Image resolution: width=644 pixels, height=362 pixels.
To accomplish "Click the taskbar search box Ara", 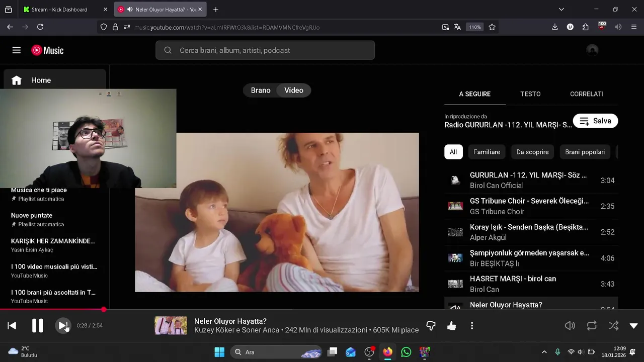I will (x=276, y=352).
